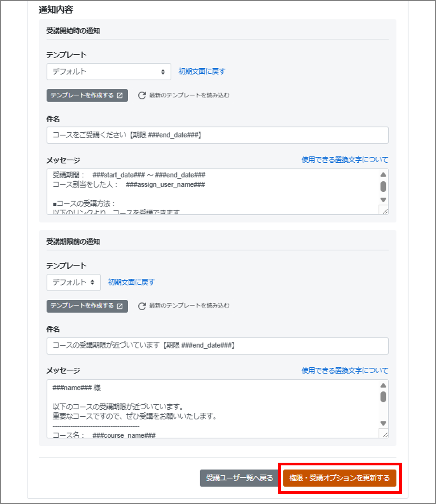436x504 pixels.
Task: Click 権限・受講オプションを更新する orange button
Action: pyautogui.click(x=339, y=478)
